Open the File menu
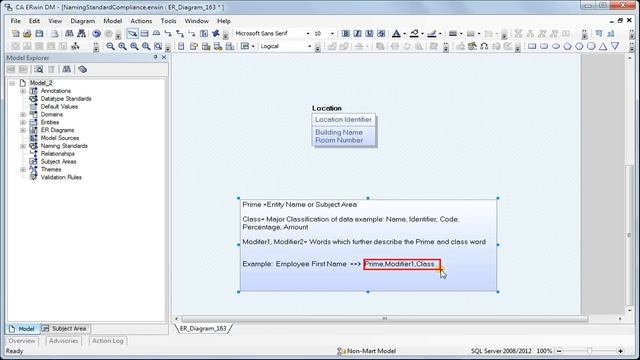The width and height of the screenshot is (640, 360). (x=16, y=21)
